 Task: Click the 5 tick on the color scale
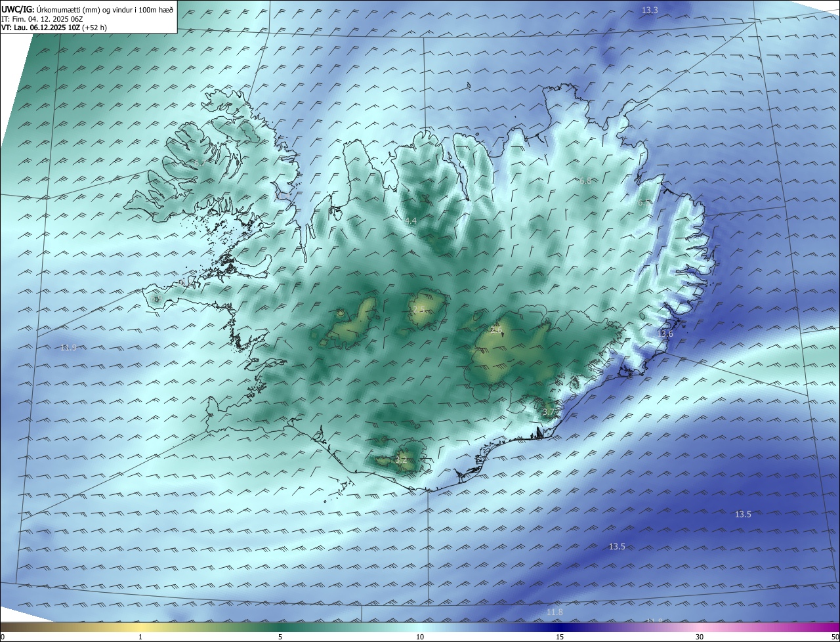tap(280, 637)
